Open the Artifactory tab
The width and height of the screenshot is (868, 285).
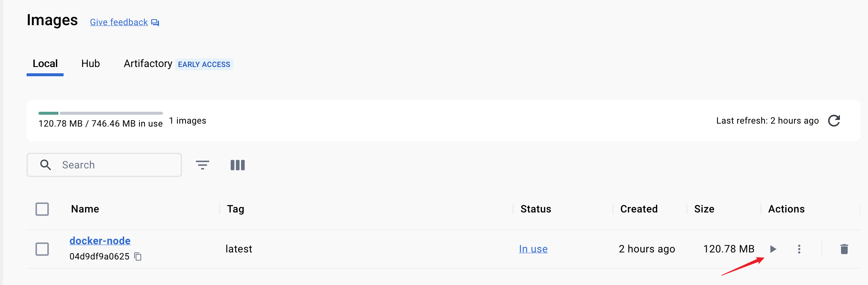pyautogui.click(x=148, y=64)
